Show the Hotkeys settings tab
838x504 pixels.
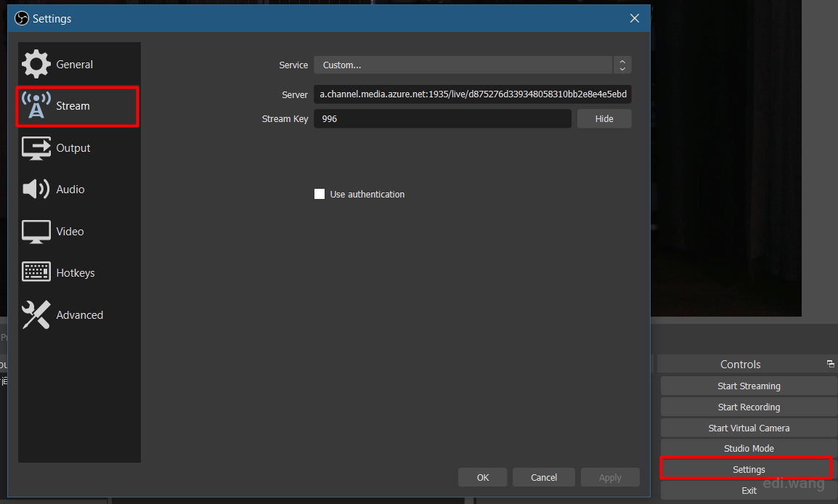(x=79, y=272)
